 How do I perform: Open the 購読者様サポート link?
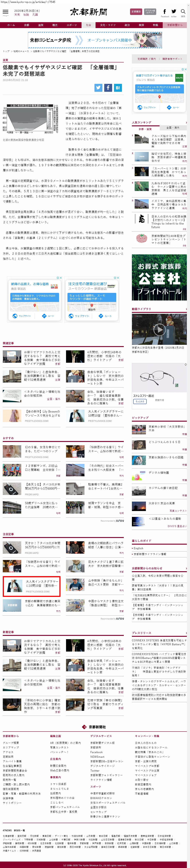172,59
